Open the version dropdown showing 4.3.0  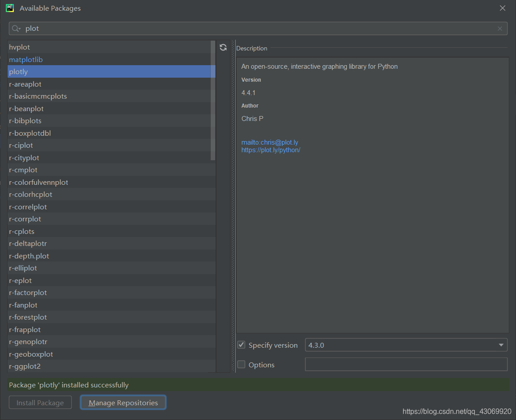click(406, 345)
